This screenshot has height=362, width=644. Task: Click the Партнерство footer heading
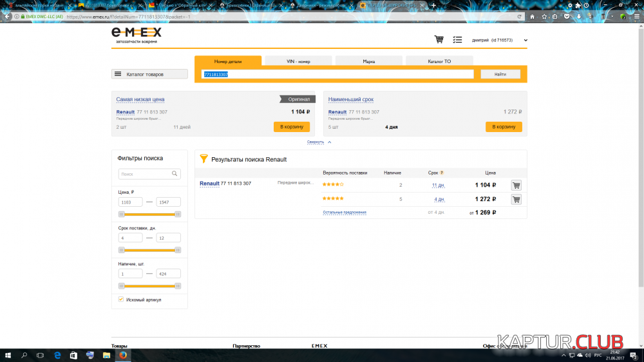pyautogui.click(x=246, y=346)
